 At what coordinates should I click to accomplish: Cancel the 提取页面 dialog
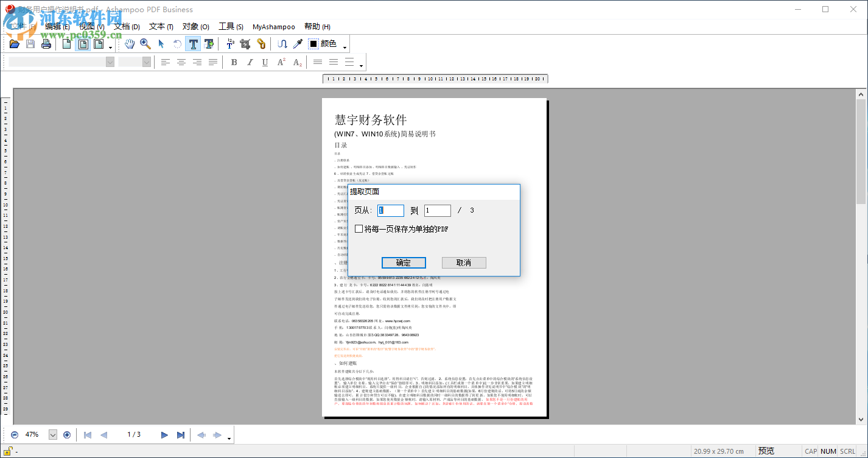pos(464,262)
